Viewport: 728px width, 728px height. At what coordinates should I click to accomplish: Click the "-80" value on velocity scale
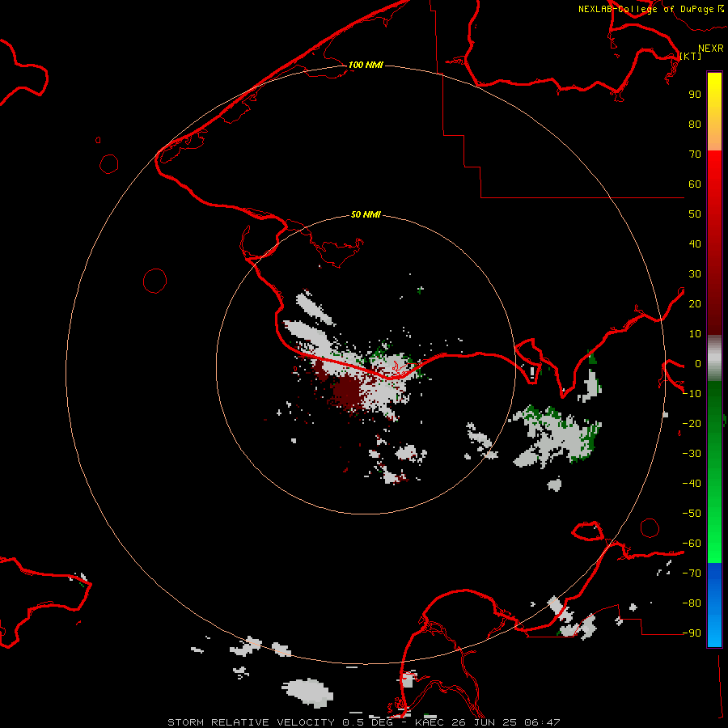(x=692, y=603)
